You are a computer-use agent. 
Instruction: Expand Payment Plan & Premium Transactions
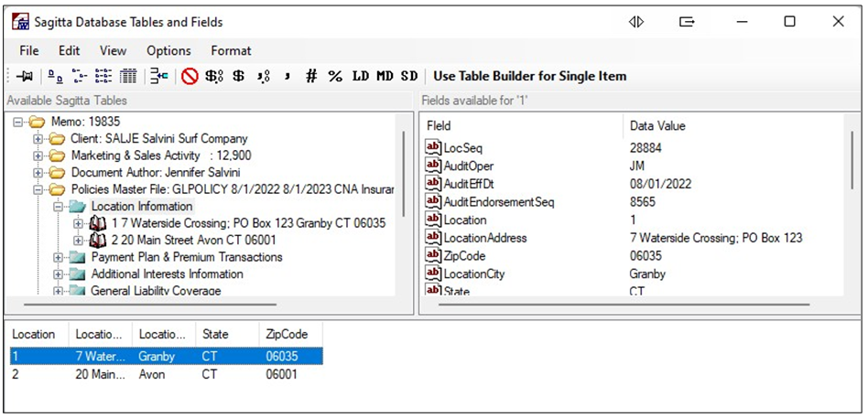coord(58,257)
